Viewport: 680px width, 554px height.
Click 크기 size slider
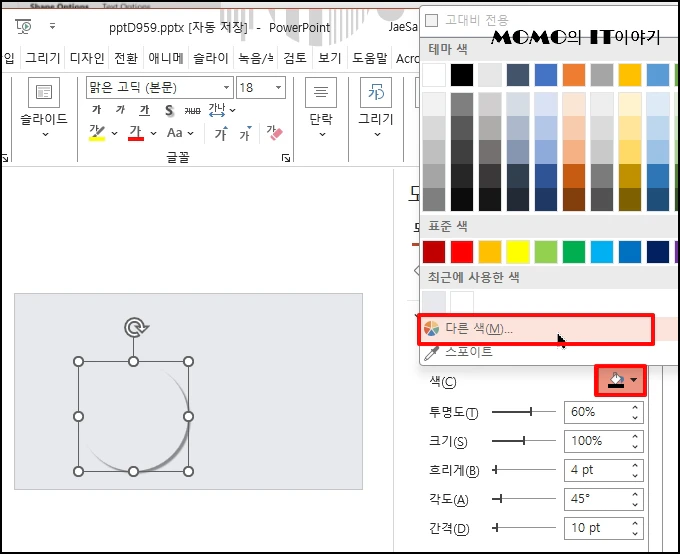pyautogui.click(x=523, y=441)
